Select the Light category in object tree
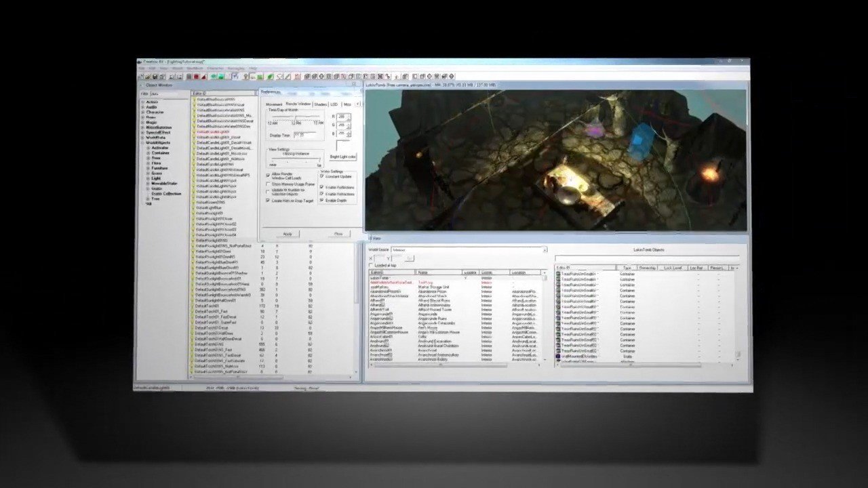Viewport: 868px width, 488px height. pos(156,178)
